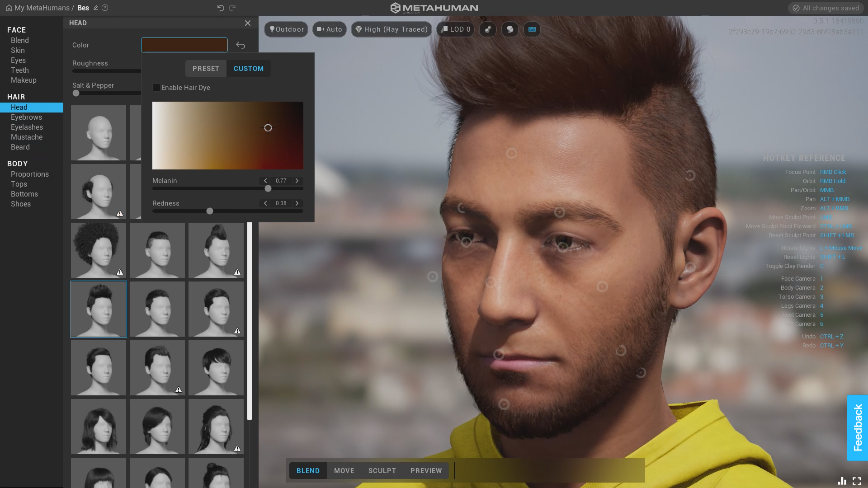This screenshot has width=868, height=488.
Task: Expand the Mustache hair section
Action: pos(26,136)
